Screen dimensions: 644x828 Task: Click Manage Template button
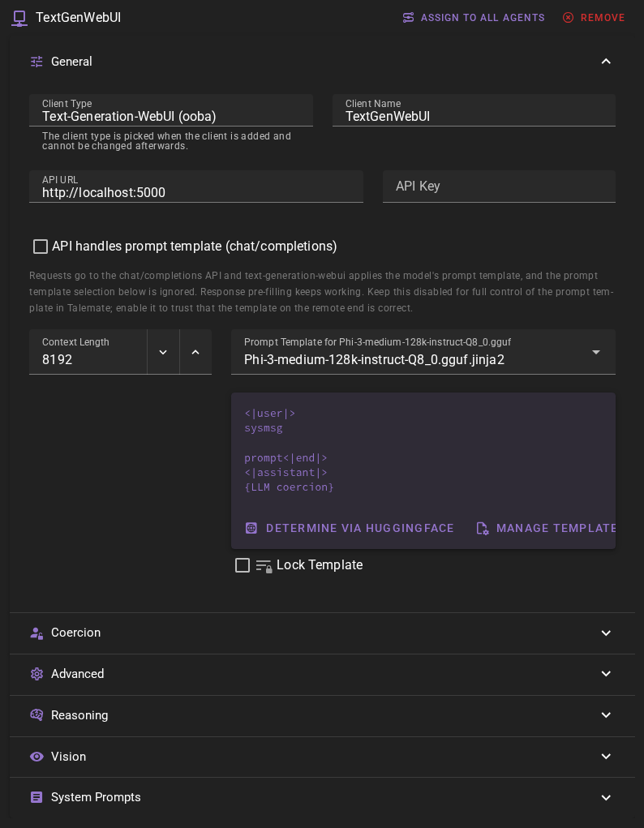click(546, 528)
